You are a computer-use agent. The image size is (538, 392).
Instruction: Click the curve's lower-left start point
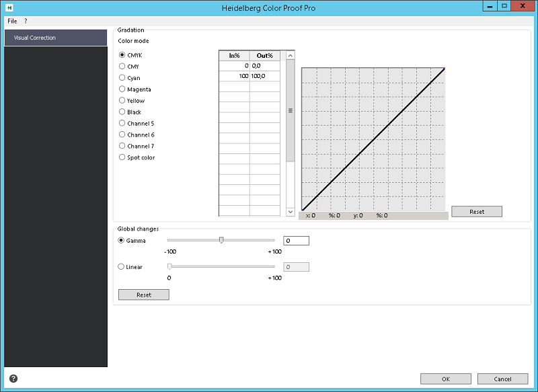303,210
